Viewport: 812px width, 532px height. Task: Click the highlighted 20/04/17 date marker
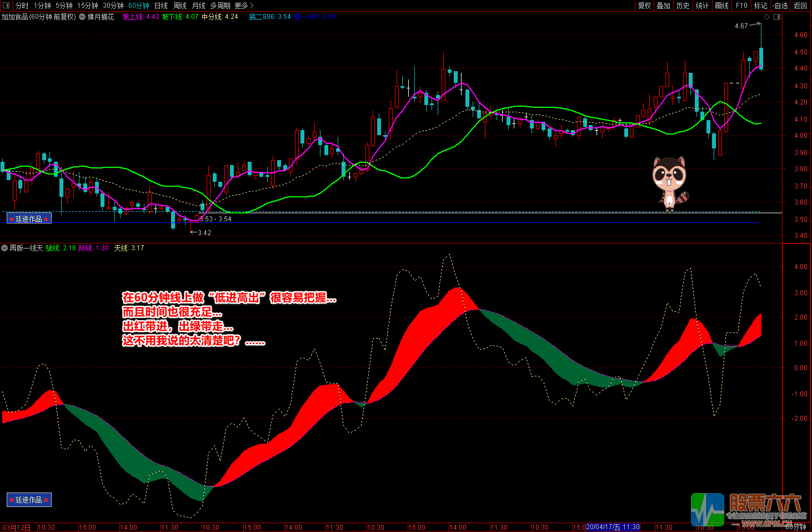click(613, 527)
